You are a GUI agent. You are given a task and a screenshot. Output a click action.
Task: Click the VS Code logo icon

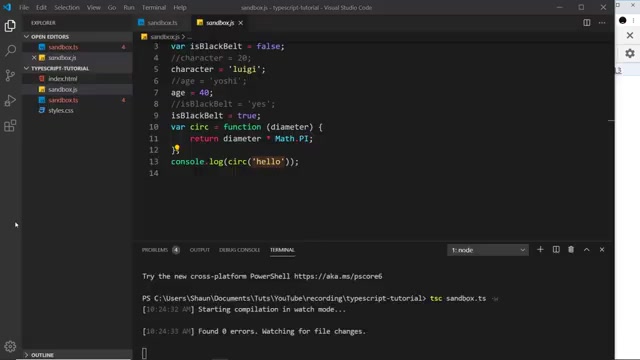click(7, 7)
